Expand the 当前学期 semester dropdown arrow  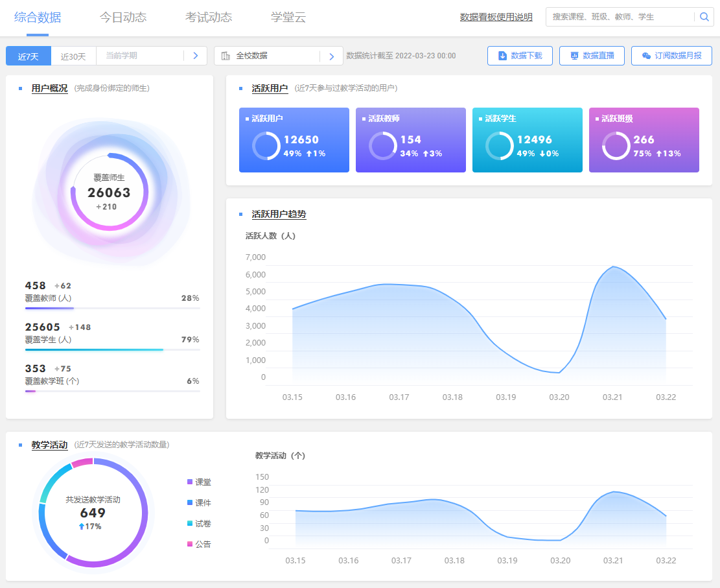[x=196, y=56]
